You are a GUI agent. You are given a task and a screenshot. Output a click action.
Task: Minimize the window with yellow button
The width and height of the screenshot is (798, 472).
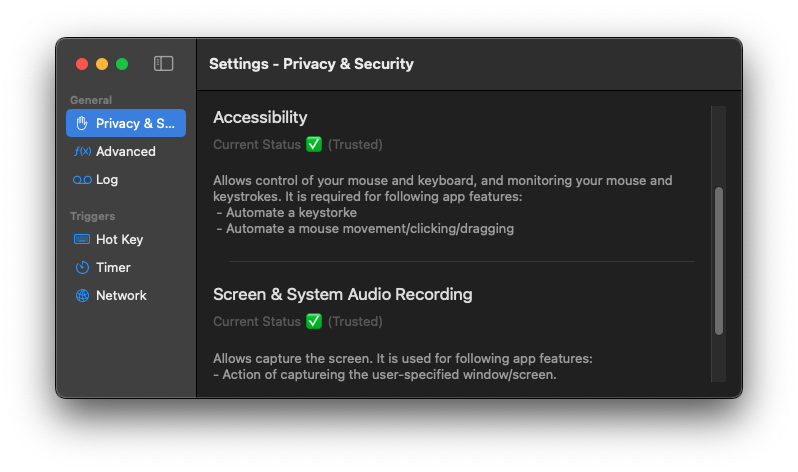102,64
